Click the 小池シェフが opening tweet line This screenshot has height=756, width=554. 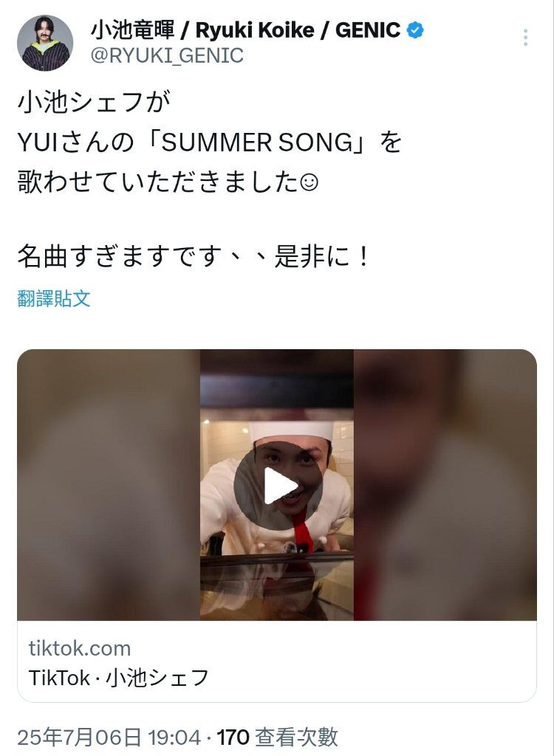[x=94, y=102]
